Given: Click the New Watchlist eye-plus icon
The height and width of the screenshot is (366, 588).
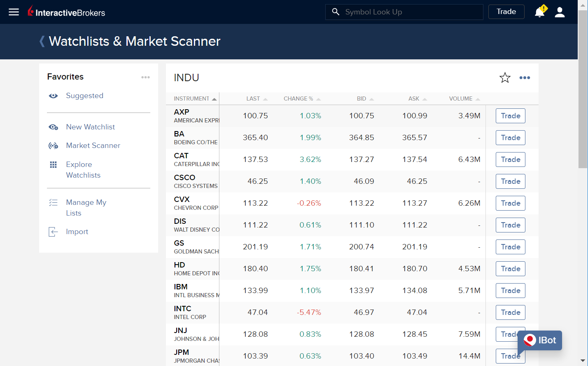Looking at the screenshot, I should [54, 127].
